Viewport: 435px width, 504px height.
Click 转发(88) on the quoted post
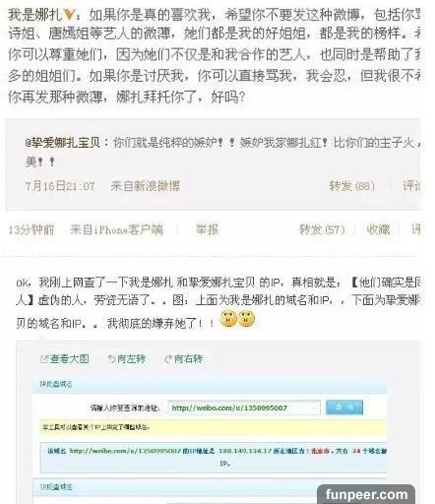coord(352,186)
